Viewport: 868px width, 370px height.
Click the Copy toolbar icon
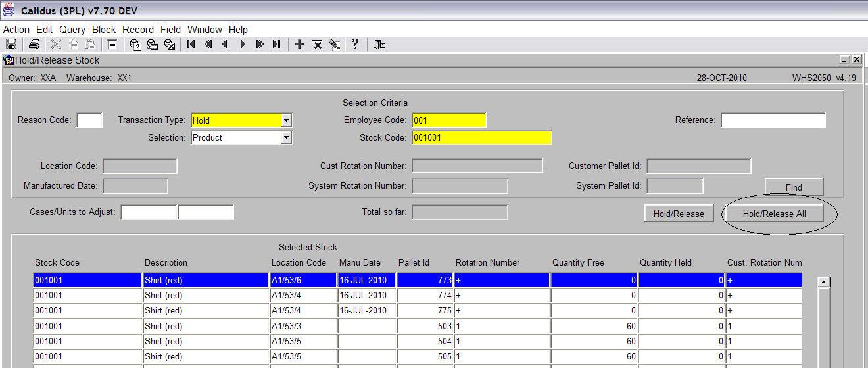[x=73, y=45]
